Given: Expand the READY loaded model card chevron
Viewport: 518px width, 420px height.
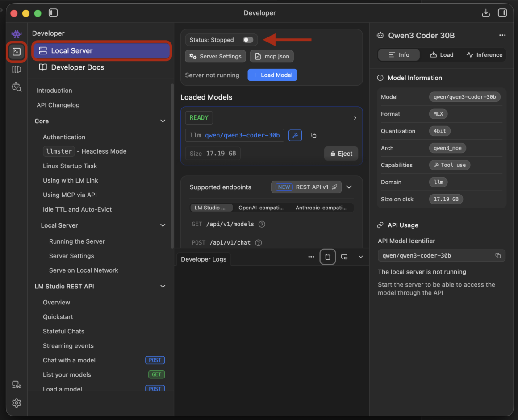Looking at the screenshot, I should [355, 118].
